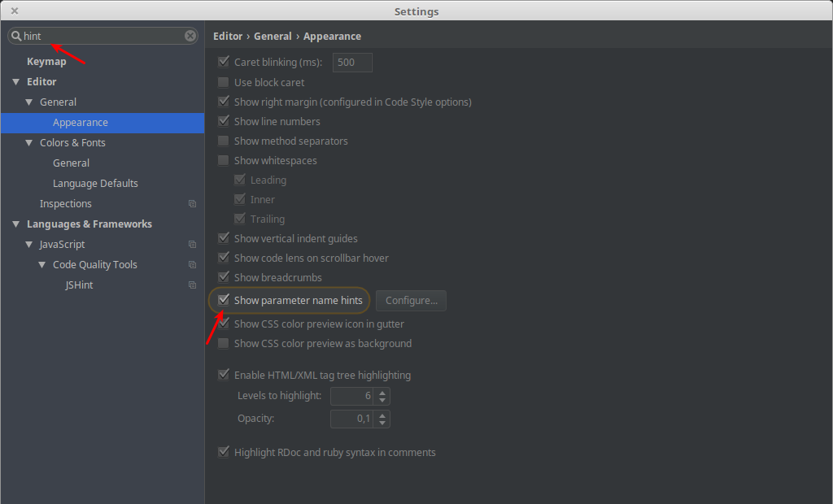Click the copy icon next to Code Quality Tools
The height and width of the screenshot is (504, 833).
pos(192,264)
